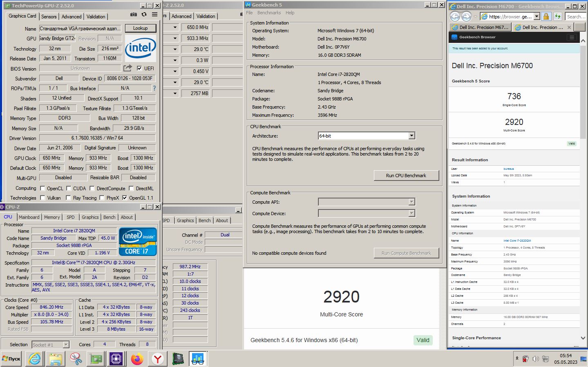
Task: Click the IE scrollbar up arrow
Action: pyautogui.click(x=583, y=41)
